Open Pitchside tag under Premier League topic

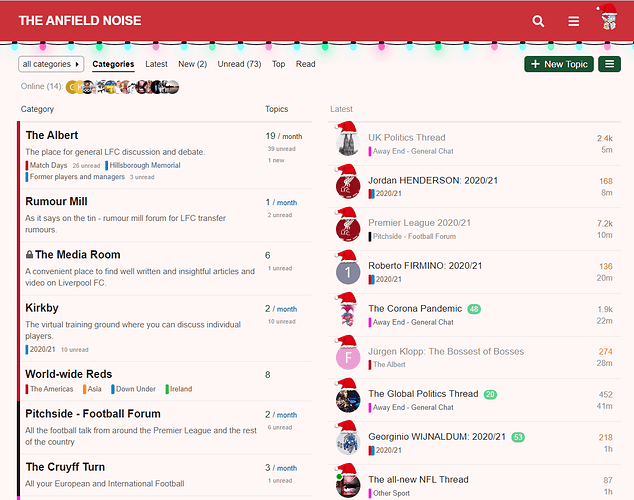(x=414, y=236)
